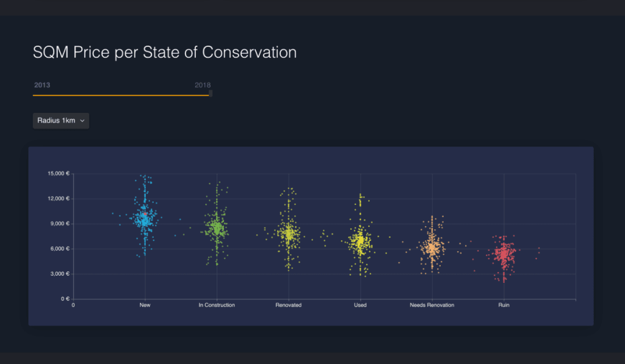Click the highest blue outlier point
Image resolution: width=625 pixels, height=364 pixels.
(x=145, y=177)
